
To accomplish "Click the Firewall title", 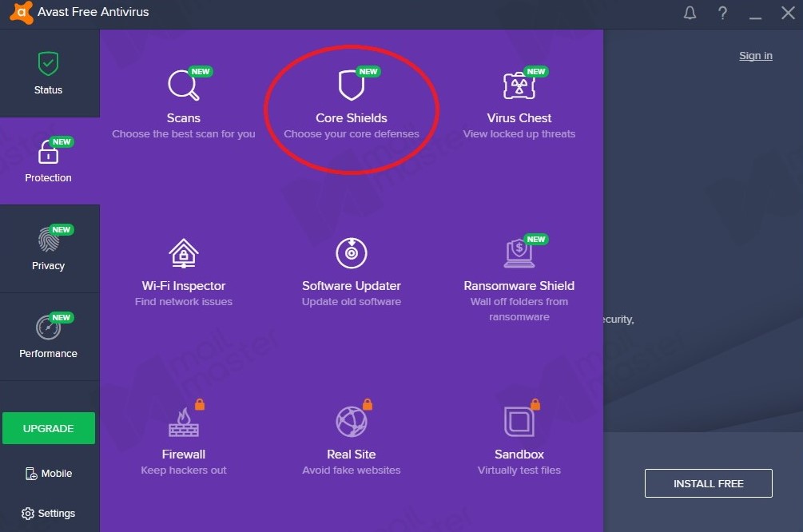I will tap(183, 455).
